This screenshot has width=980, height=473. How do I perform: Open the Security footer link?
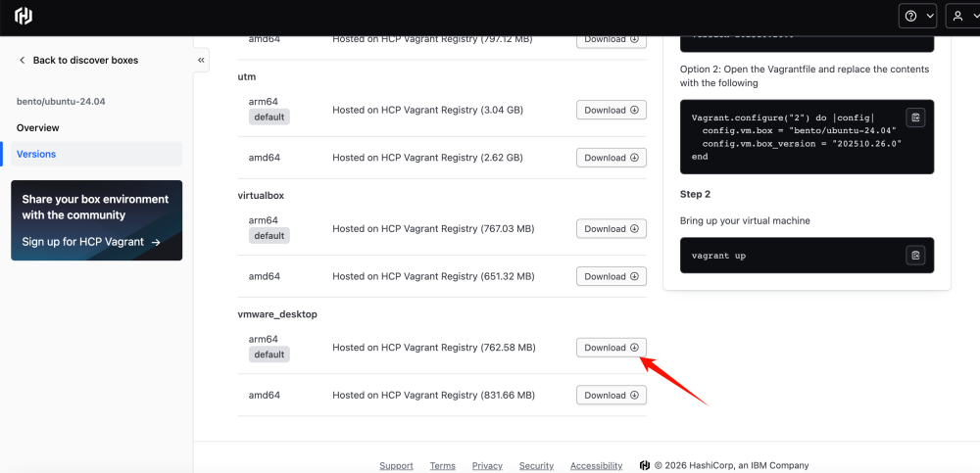(536, 465)
